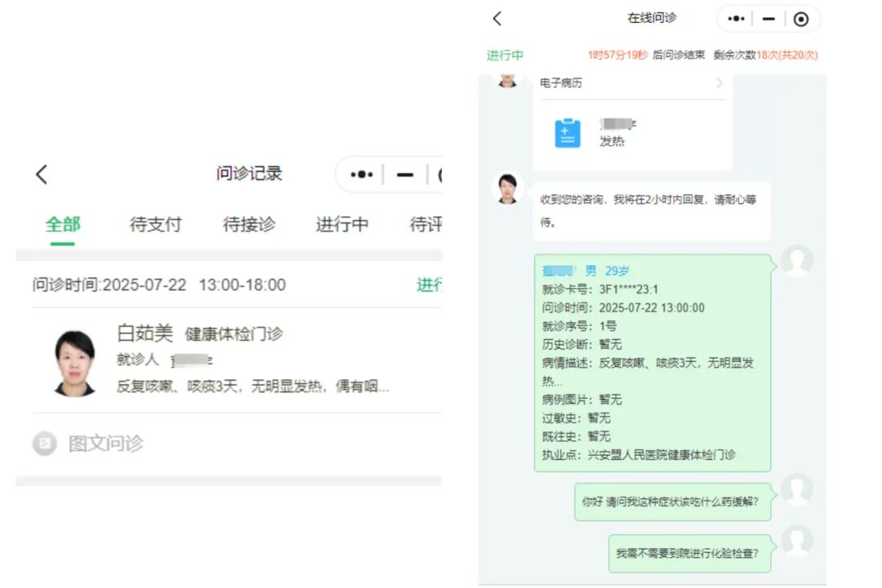This screenshot has height=588, width=882.
Task: Click user avatar beside medication question
Action: (796, 490)
